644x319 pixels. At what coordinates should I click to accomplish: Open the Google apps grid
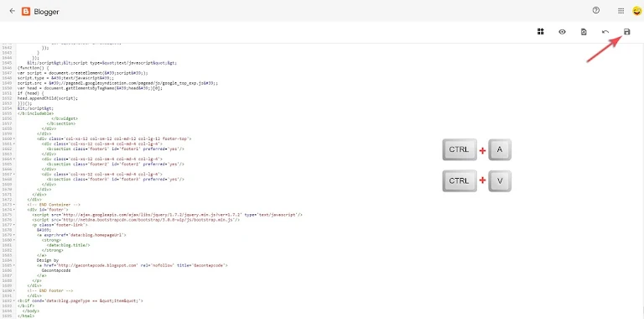click(x=621, y=11)
